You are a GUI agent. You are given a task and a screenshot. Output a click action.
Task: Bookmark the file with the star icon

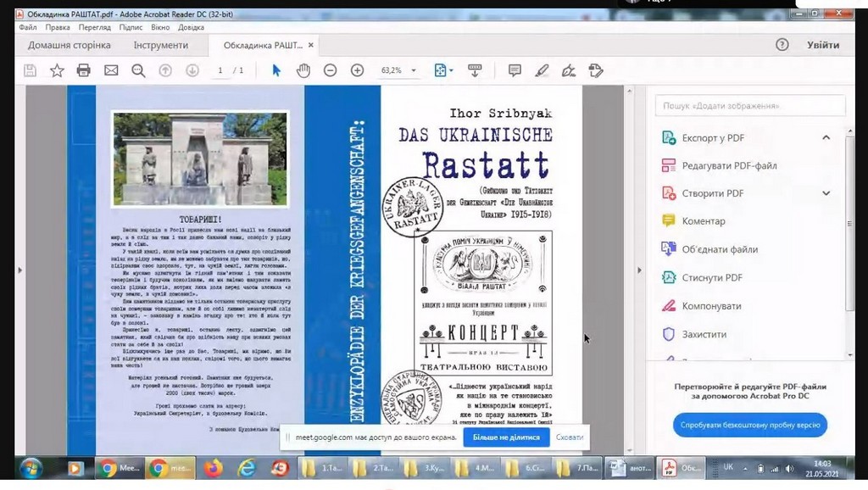[x=57, y=70]
